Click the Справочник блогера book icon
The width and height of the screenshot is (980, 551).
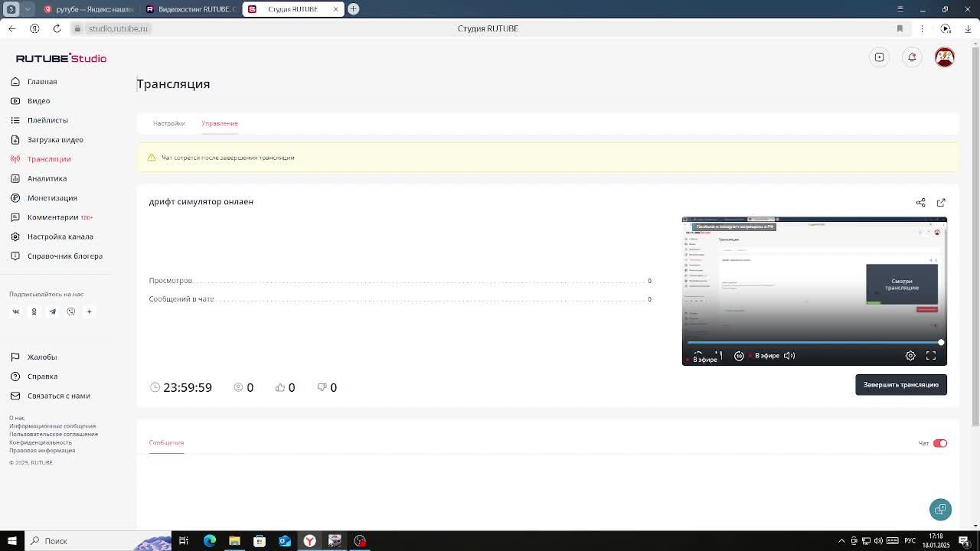point(15,256)
